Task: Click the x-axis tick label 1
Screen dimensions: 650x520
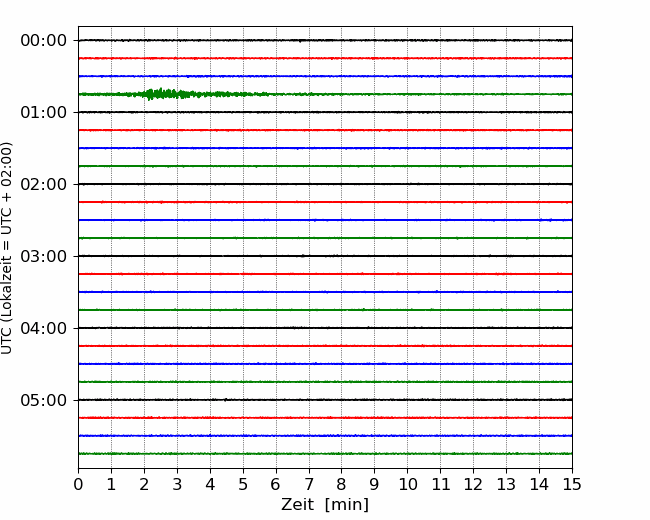Action: pos(111,484)
